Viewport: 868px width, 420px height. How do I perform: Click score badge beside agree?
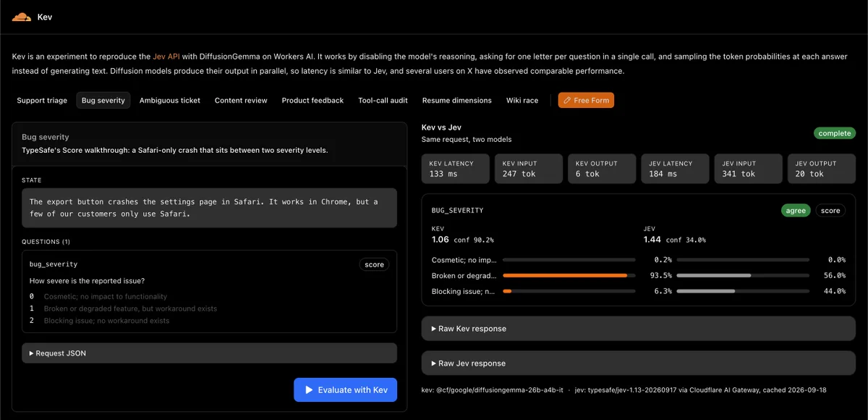click(830, 211)
